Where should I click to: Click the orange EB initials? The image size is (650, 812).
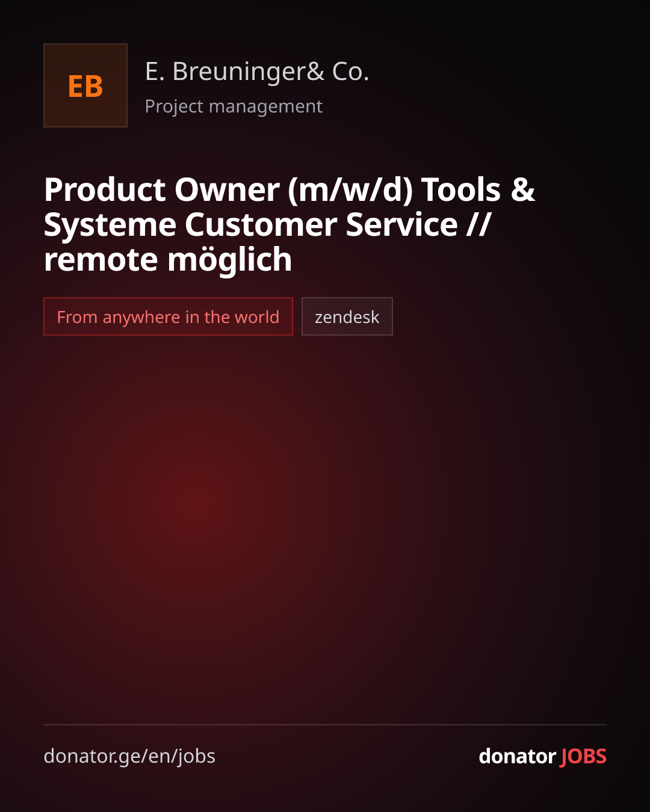[85, 86]
